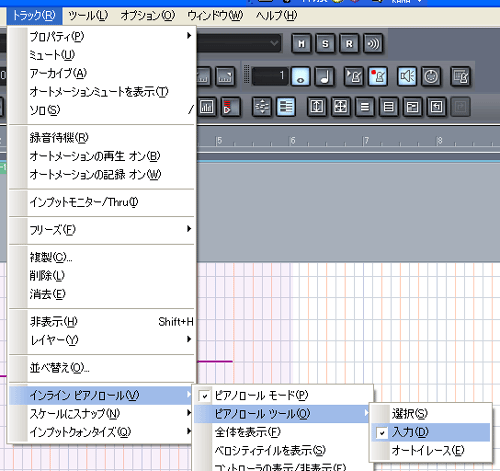
Task: Arm recording with the R toolbar button
Action: click(349, 43)
